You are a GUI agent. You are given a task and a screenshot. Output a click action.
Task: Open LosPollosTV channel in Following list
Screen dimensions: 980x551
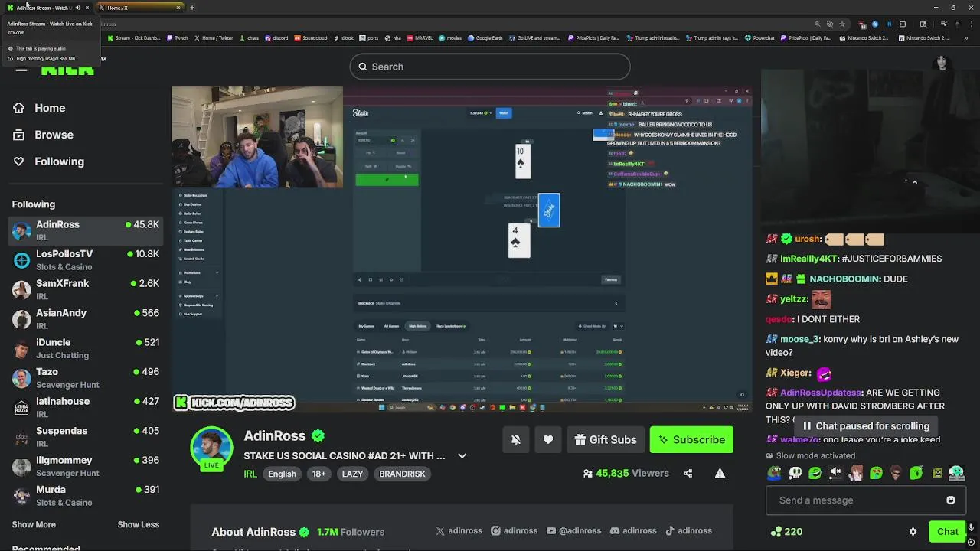pos(86,260)
